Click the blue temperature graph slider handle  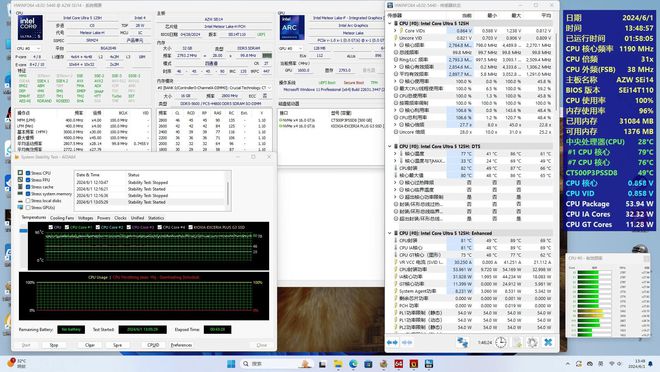tap(23, 231)
